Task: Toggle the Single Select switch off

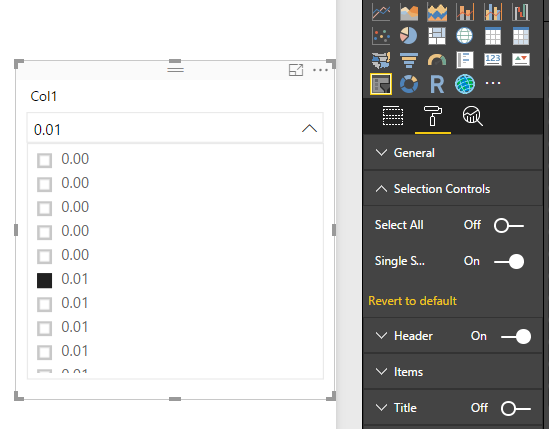Action: click(509, 262)
